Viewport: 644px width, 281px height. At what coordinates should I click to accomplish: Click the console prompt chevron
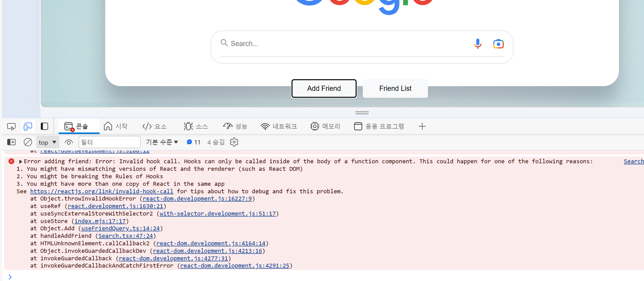click(10, 277)
